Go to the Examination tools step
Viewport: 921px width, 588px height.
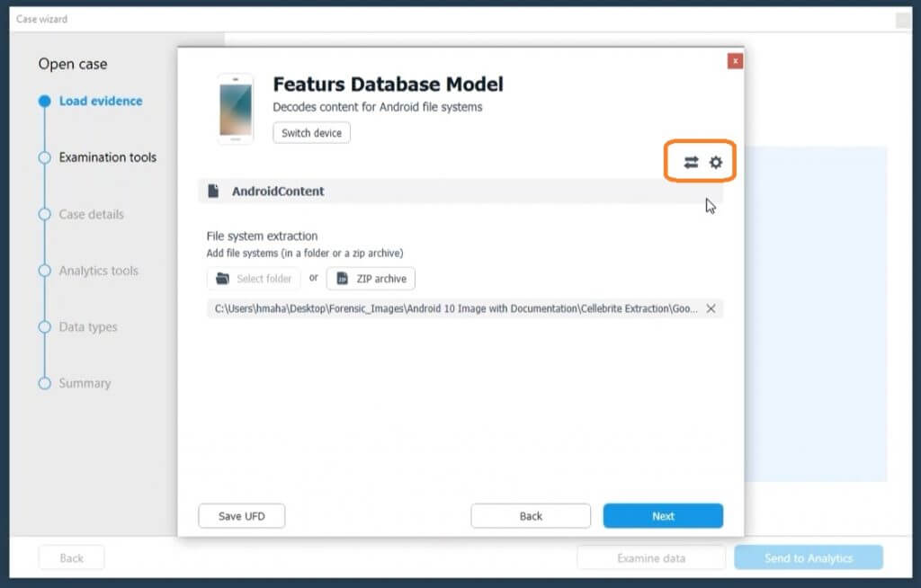(107, 157)
